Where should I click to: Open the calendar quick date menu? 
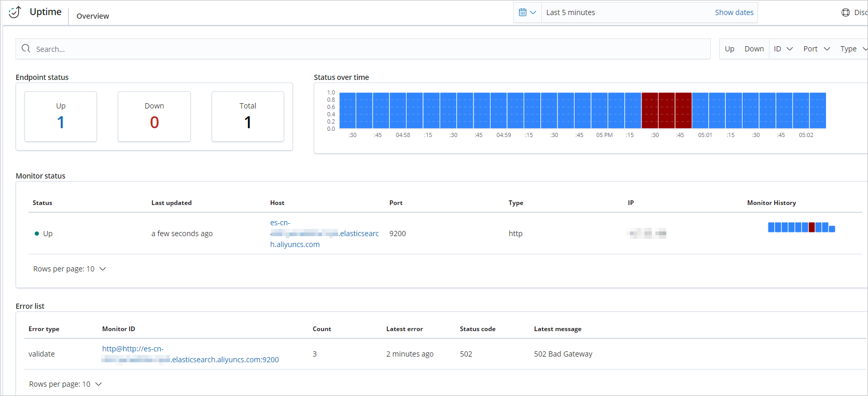[527, 12]
